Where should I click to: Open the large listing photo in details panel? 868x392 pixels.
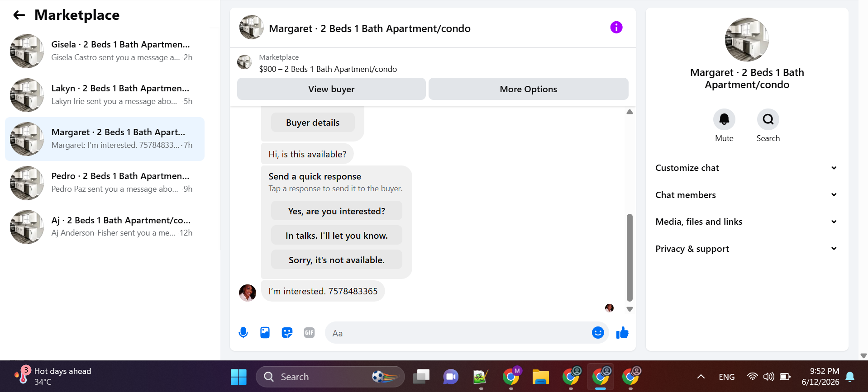click(747, 40)
